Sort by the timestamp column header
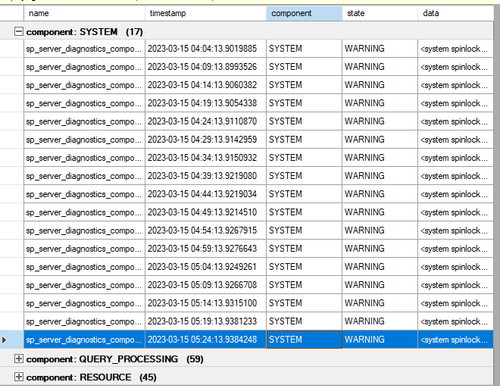500x386 pixels. [206, 13]
